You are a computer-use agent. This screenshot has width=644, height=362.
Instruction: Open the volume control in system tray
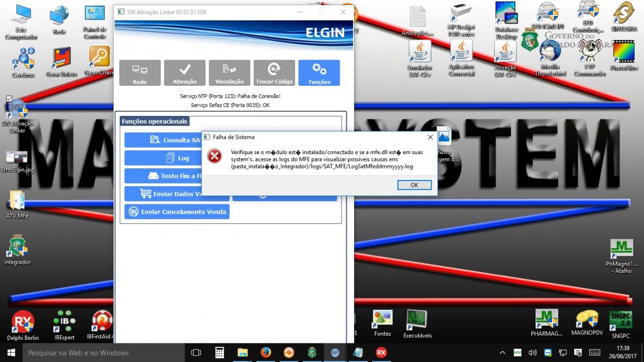click(532, 353)
